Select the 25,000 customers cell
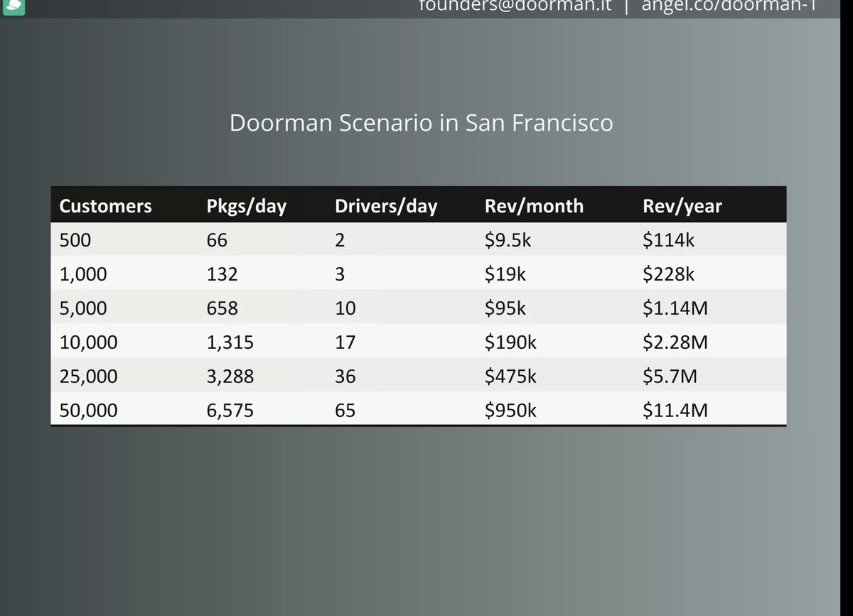Image resolution: width=853 pixels, height=616 pixels. click(x=88, y=377)
